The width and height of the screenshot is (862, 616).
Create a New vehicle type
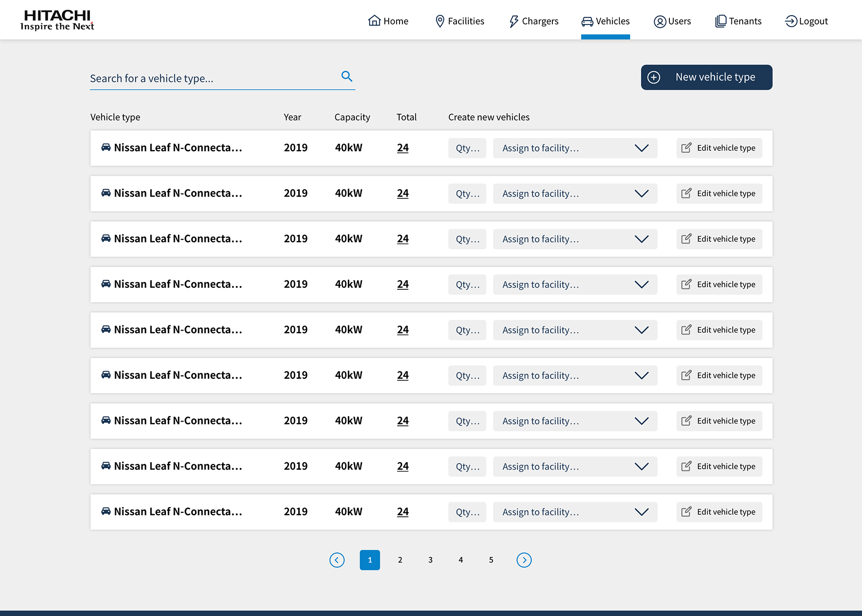click(x=707, y=77)
